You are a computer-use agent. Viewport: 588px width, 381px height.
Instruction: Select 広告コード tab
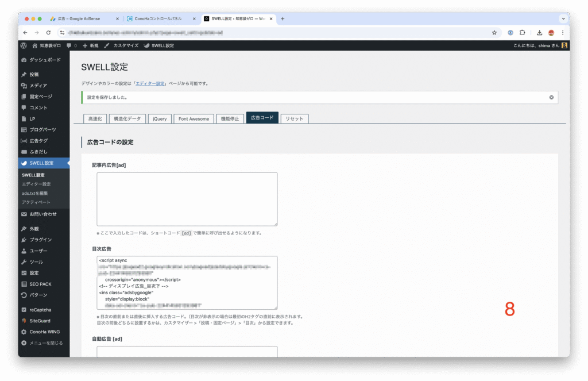(x=262, y=117)
